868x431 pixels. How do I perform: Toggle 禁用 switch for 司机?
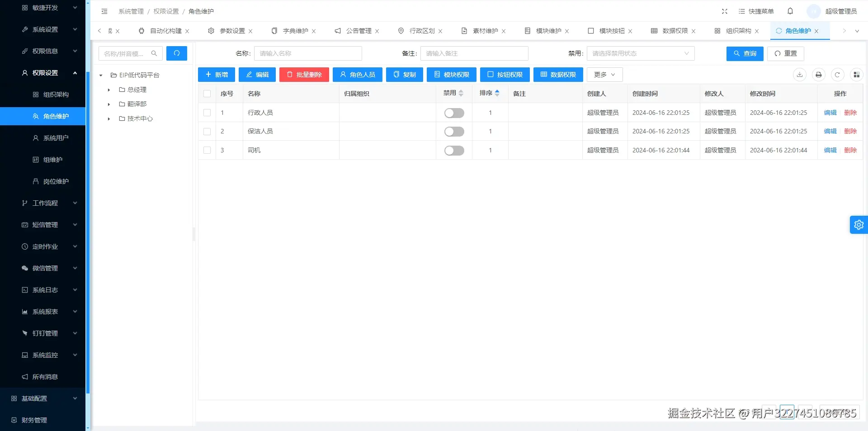(x=454, y=151)
